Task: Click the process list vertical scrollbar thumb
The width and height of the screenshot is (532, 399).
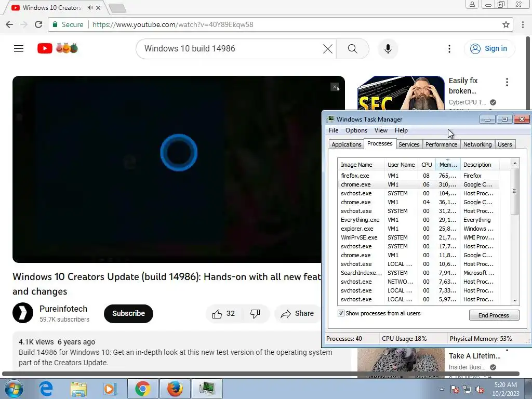Action: (x=515, y=192)
